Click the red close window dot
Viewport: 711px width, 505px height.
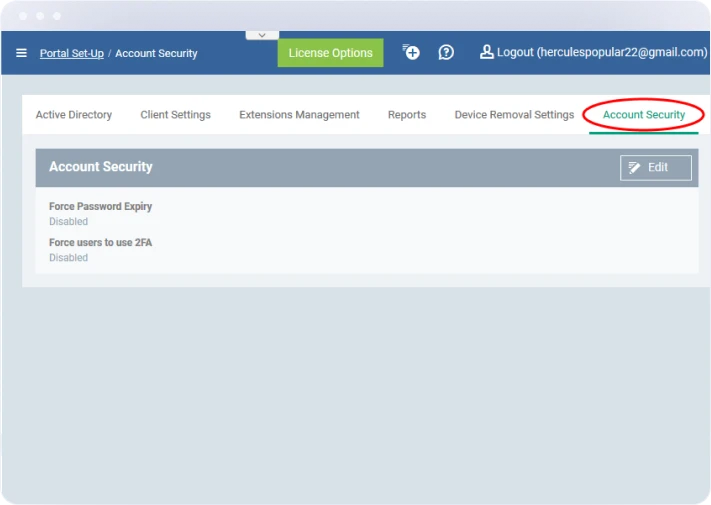pyautogui.click(x=23, y=16)
